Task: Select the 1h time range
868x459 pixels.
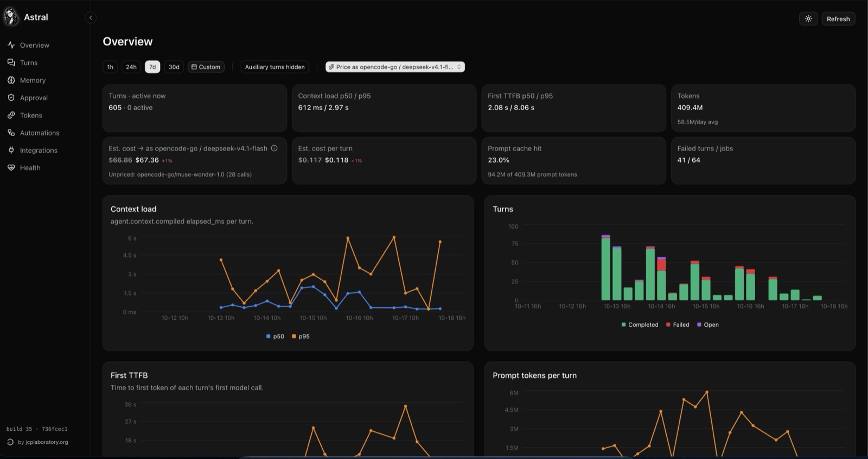Action: 110,67
